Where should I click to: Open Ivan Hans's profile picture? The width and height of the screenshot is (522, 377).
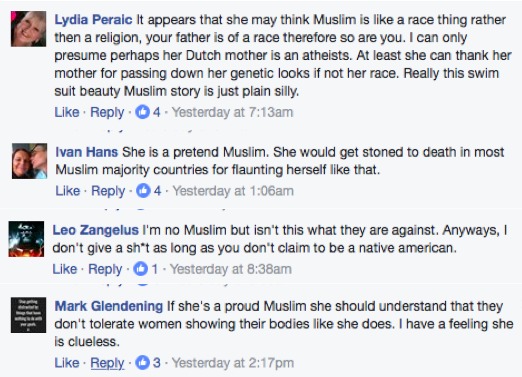tap(30, 161)
